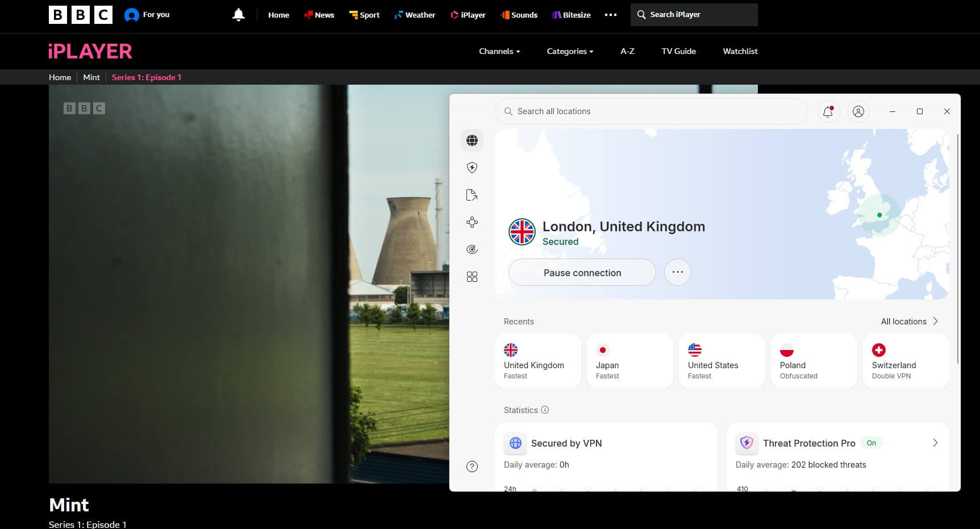Click Series 1: Episode 1 breadcrumb
This screenshot has height=529, width=980.
coord(147,77)
